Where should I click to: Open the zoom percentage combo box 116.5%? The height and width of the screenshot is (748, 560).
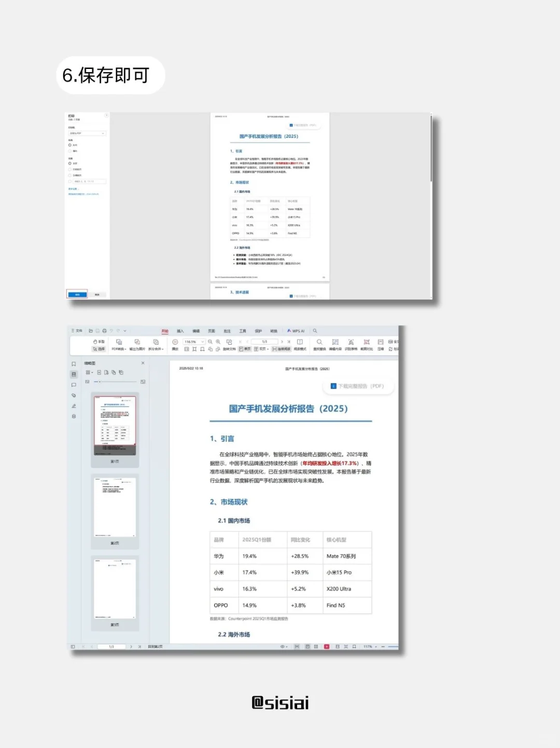pyautogui.click(x=194, y=342)
